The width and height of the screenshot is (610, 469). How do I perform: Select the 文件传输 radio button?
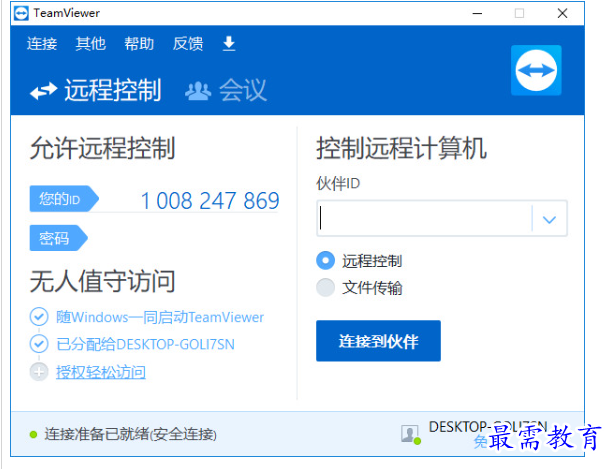pos(326,287)
